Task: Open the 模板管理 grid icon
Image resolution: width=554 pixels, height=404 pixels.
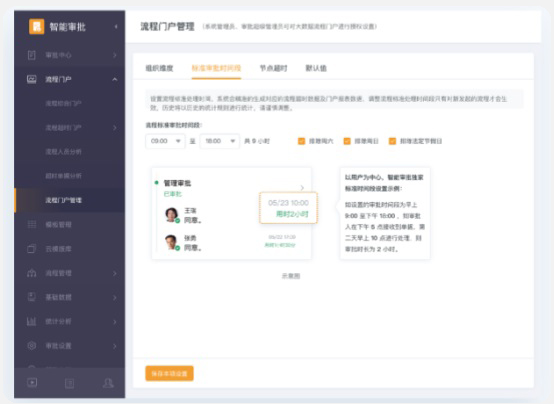Action: pos(32,224)
